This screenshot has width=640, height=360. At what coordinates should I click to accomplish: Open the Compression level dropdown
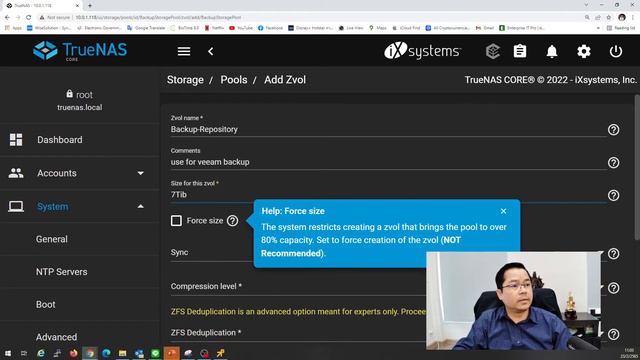[x=298, y=287]
